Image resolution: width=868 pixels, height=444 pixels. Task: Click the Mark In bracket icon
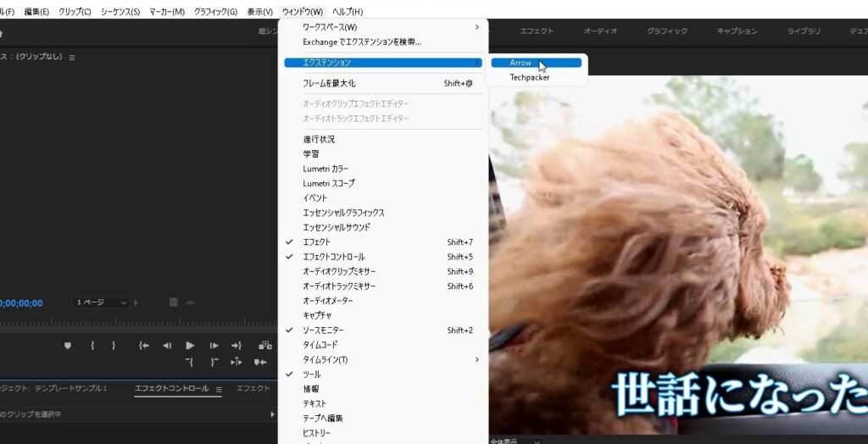click(92, 346)
